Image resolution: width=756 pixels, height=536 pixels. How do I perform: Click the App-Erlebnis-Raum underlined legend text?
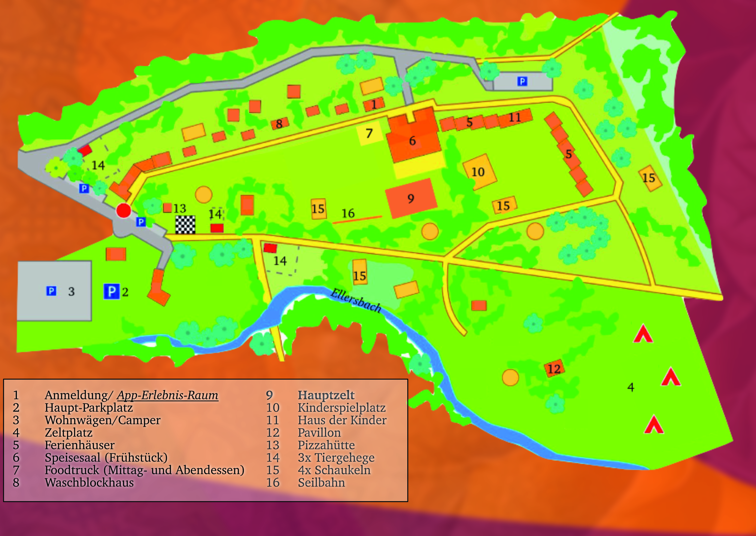(168, 395)
